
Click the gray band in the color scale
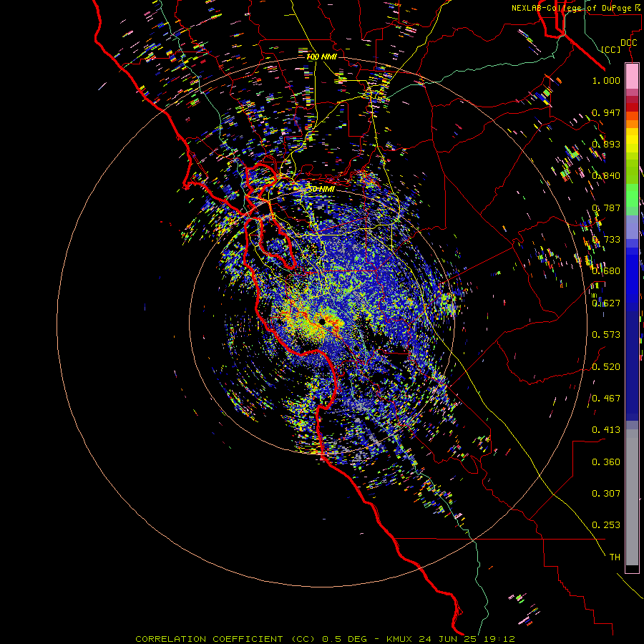[x=632, y=497]
